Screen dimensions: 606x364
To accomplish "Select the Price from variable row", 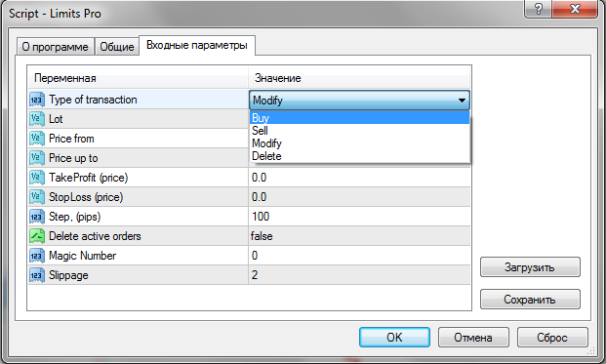I will coord(138,139).
